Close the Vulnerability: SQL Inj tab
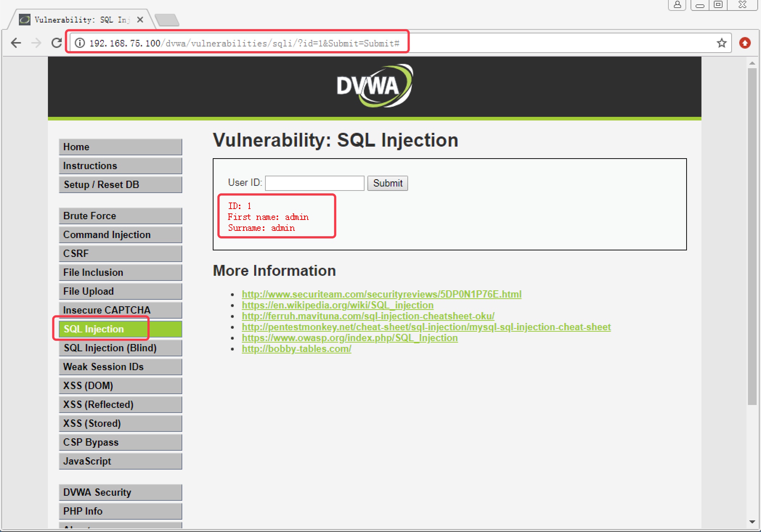This screenshot has height=532, width=761. click(x=140, y=20)
